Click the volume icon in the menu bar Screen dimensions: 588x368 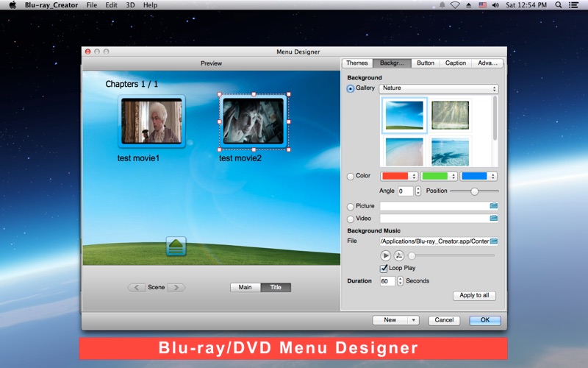point(495,5)
